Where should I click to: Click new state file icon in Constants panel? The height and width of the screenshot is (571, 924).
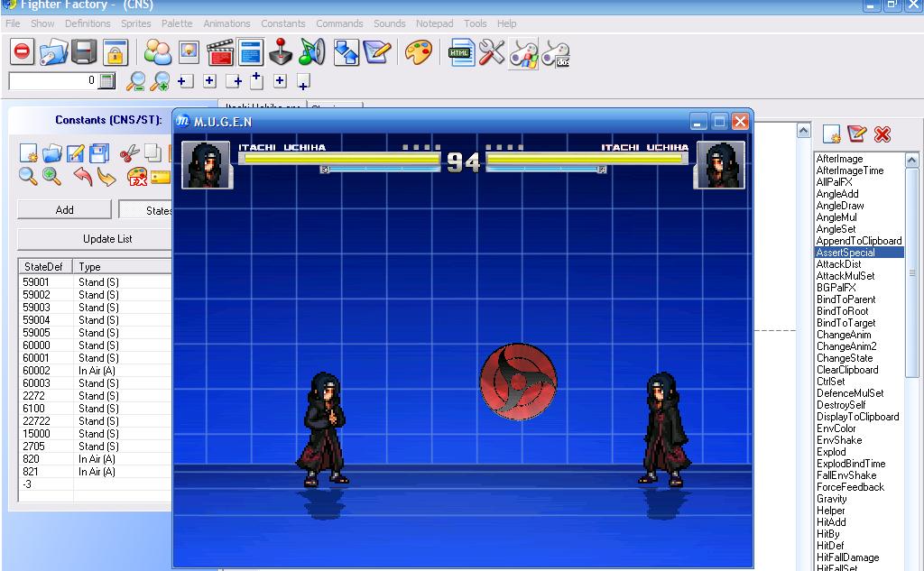[x=28, y=153]
